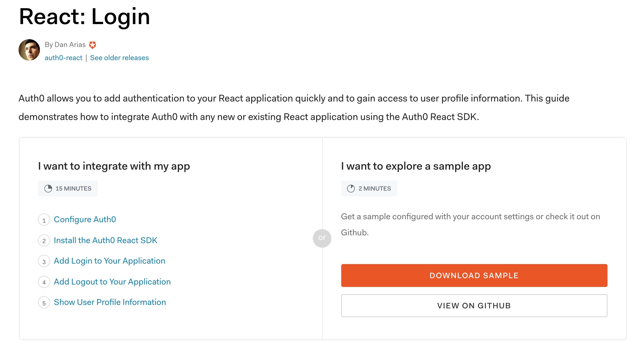This screenshot has width=644, height=349.
Task: Jump to Add Login to Your Application
Action: point(110,261)
